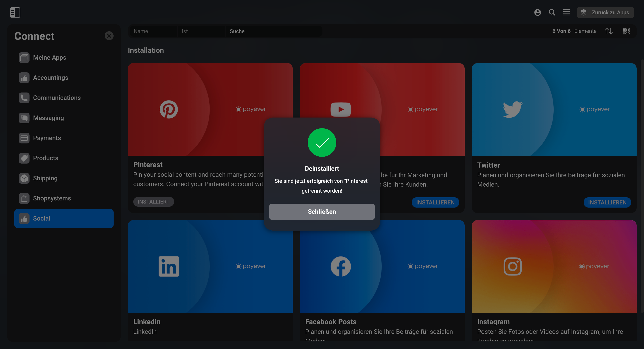This screenshot has height=349, width=644.
Task: Click the Pinterest logo icon
Action: tap(169, 109)
